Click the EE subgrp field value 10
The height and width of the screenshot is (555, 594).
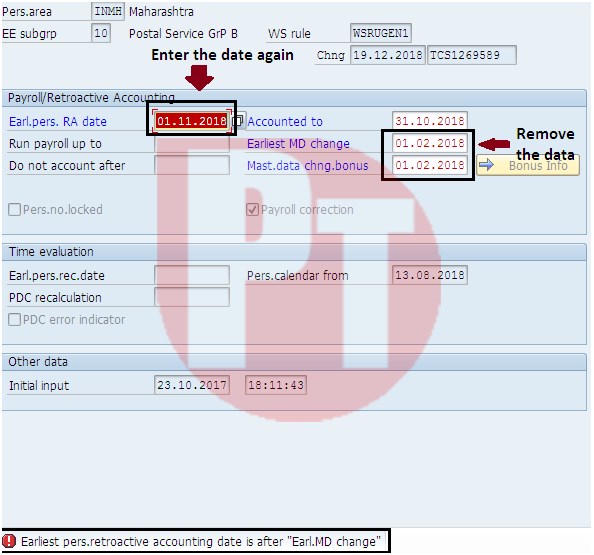(x=101, y=33)
